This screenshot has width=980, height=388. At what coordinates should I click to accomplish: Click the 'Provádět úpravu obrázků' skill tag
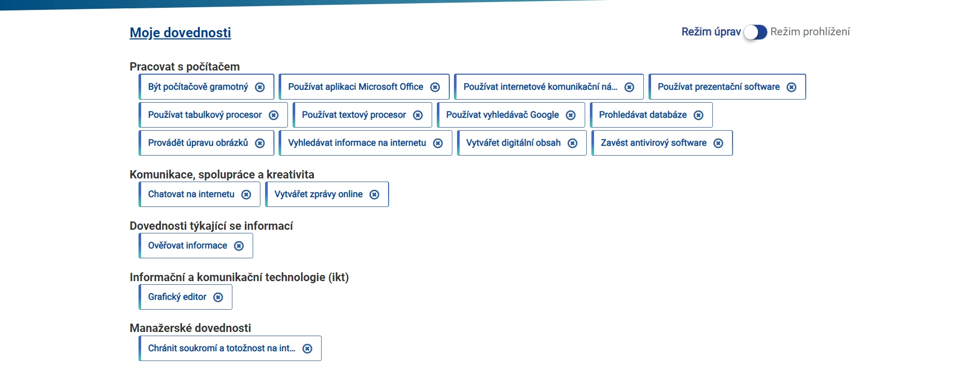198,143
